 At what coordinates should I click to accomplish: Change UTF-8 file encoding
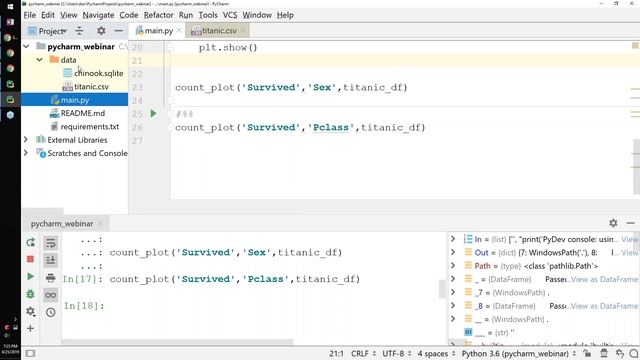[x=396, y=353]
